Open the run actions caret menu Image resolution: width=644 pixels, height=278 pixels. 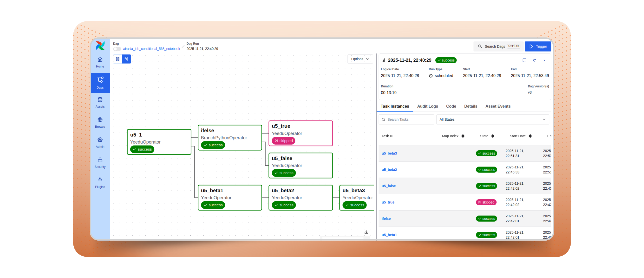(x=544, y=60)
